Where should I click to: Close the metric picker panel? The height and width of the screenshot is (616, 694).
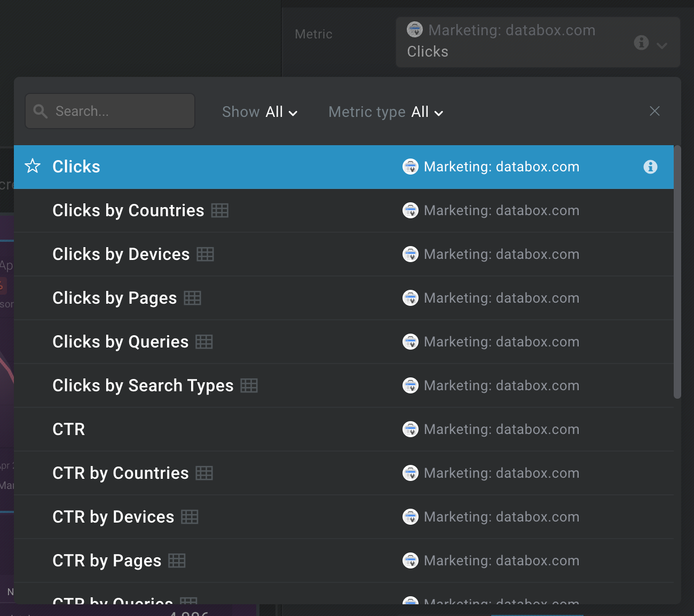[x=654, y=111]
